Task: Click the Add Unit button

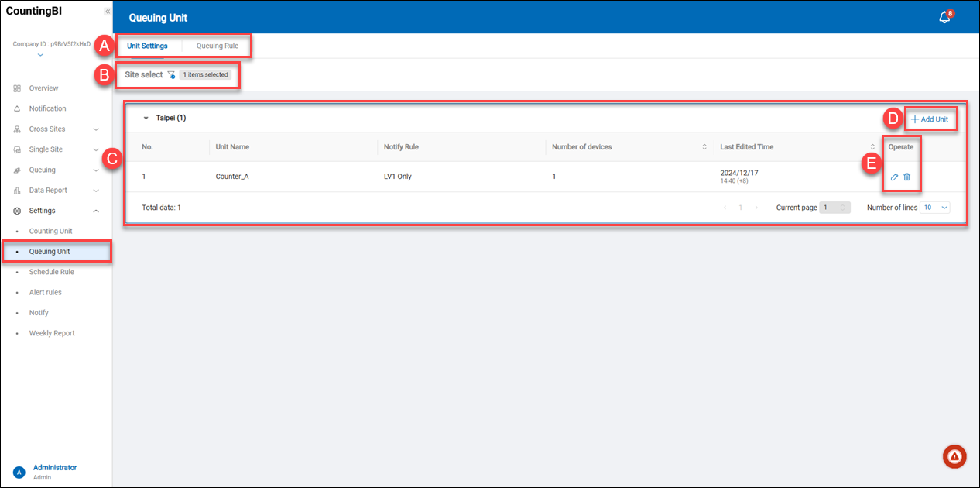Action: tap(930, 119)
